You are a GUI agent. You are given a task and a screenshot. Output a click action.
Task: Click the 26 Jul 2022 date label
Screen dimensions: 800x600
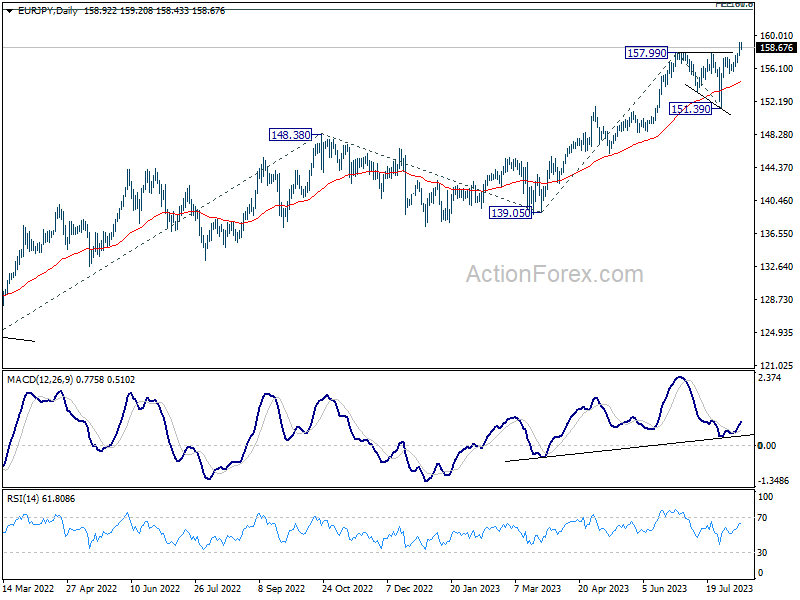(217, 589)
